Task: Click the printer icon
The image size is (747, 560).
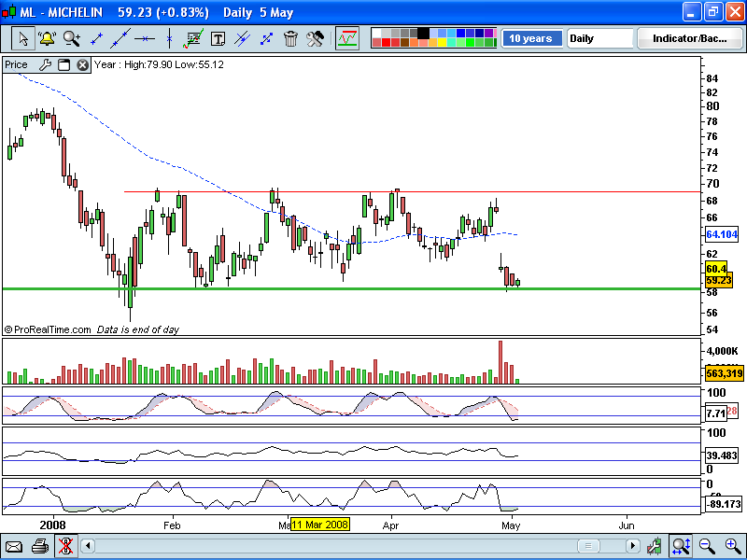Action: [40, 546]
